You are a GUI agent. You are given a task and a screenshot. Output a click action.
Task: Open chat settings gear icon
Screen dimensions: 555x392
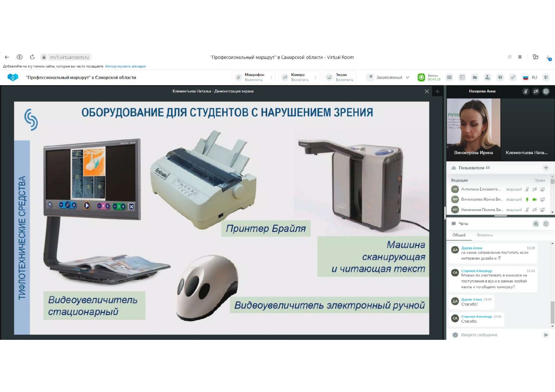point(546,224)
